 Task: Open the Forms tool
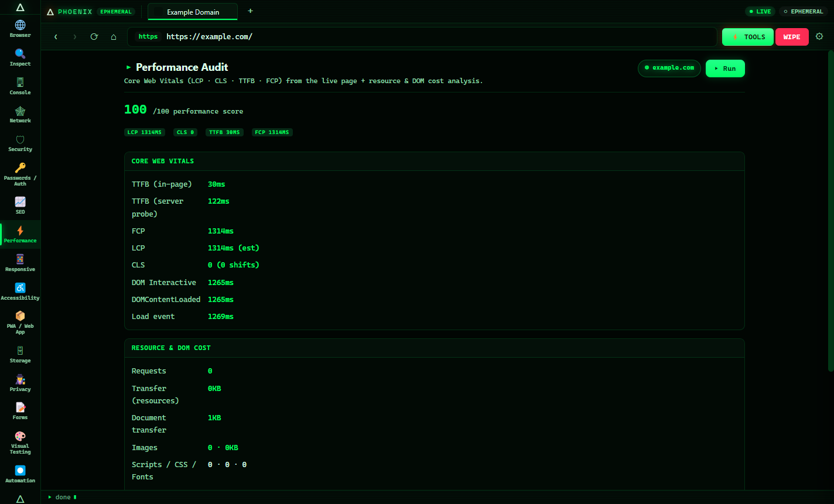(20, 411)
